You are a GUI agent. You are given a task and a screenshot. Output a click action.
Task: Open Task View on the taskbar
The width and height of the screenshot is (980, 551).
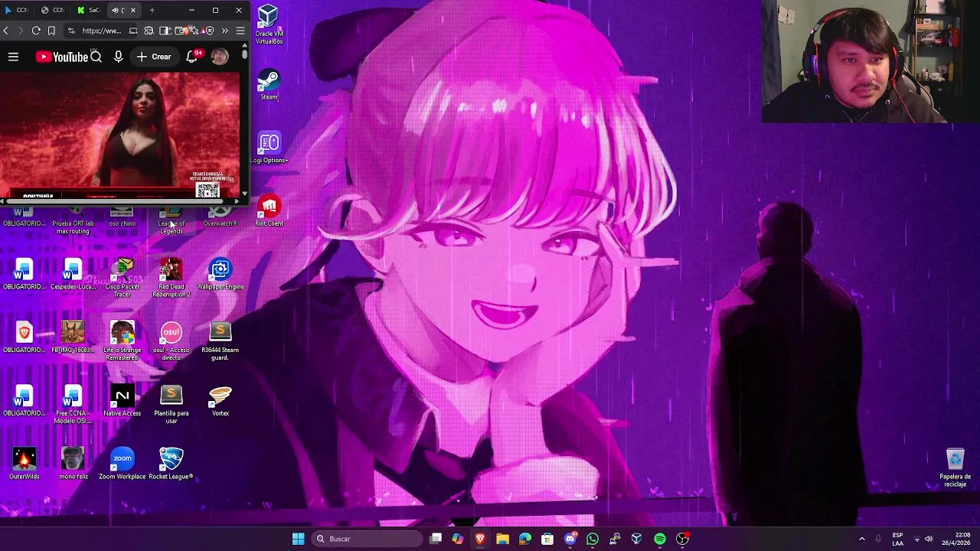[x=436, y=539]
